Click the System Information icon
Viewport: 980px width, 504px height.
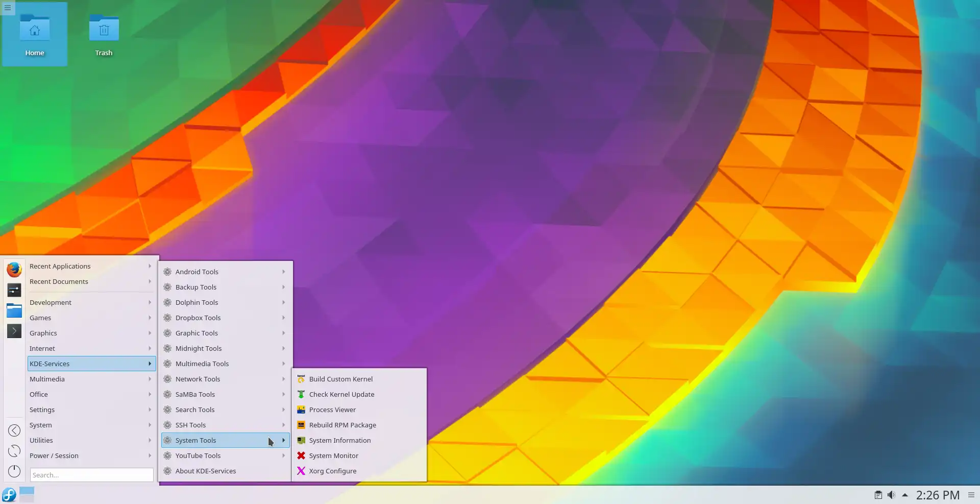[x=301, y=440]
